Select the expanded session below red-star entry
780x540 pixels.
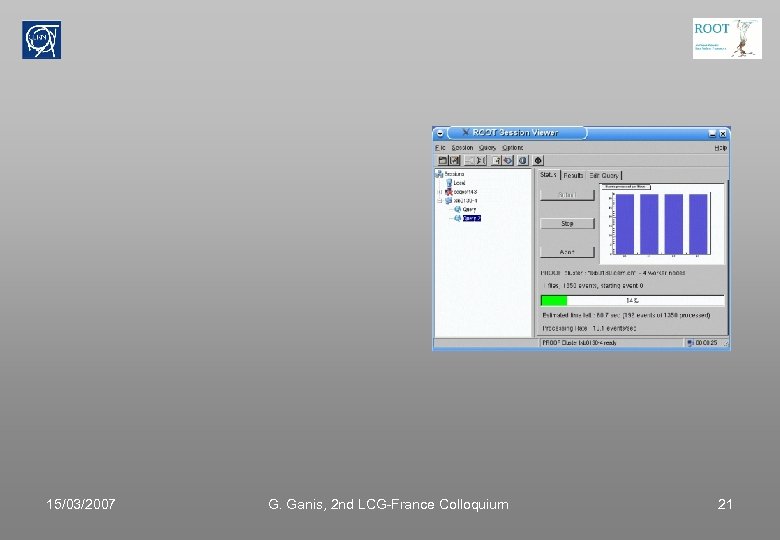click(x=461, y=201)
